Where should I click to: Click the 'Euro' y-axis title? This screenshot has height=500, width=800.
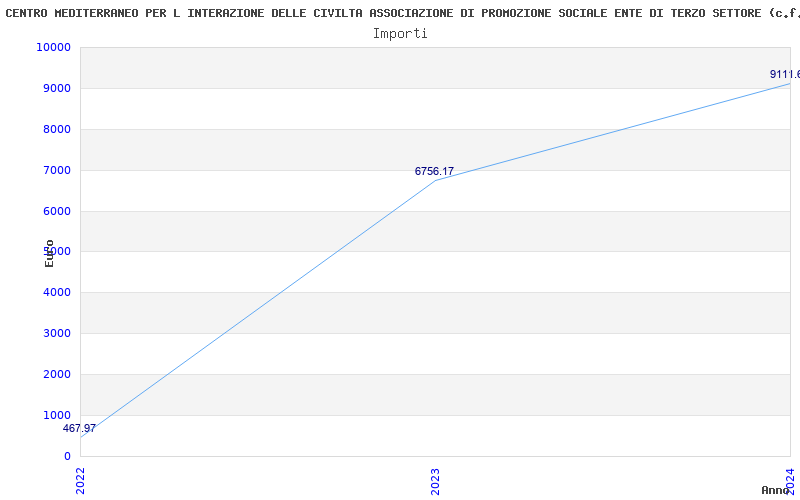tap(49, 253)
